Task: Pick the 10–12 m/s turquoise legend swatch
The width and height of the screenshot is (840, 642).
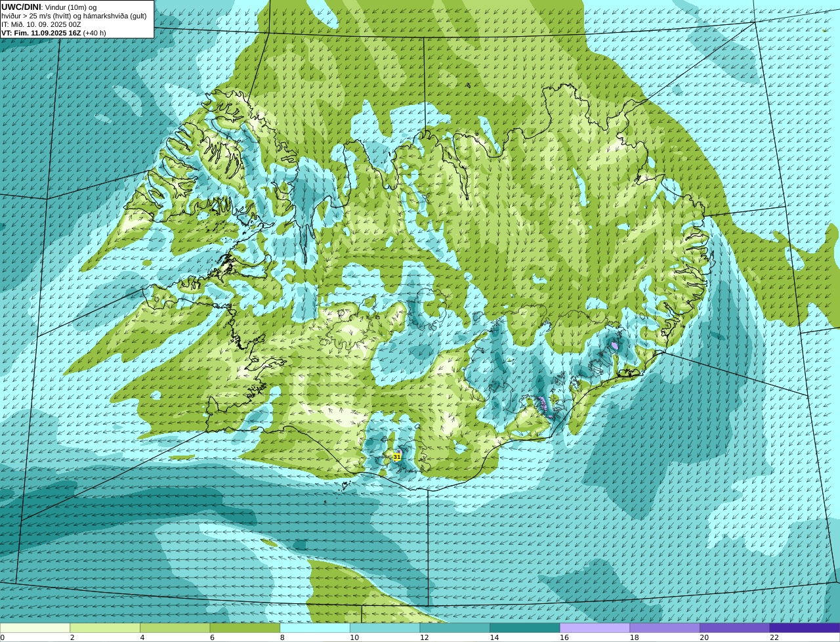Action: [385, 628]
